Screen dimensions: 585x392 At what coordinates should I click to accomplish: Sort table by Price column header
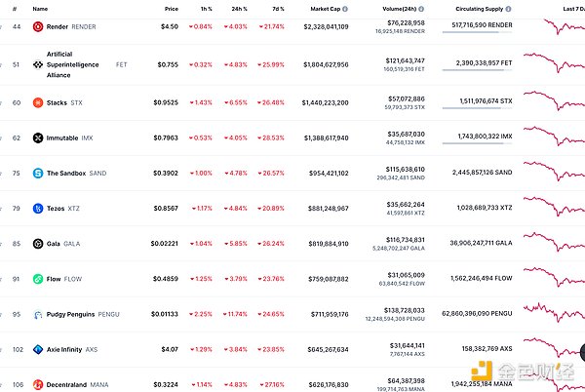172,9
